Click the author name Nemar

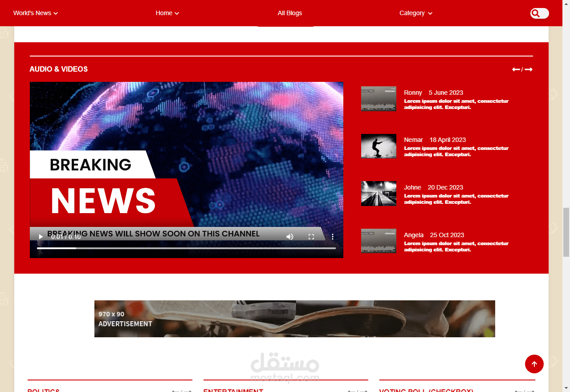click(x=413, y=140)
